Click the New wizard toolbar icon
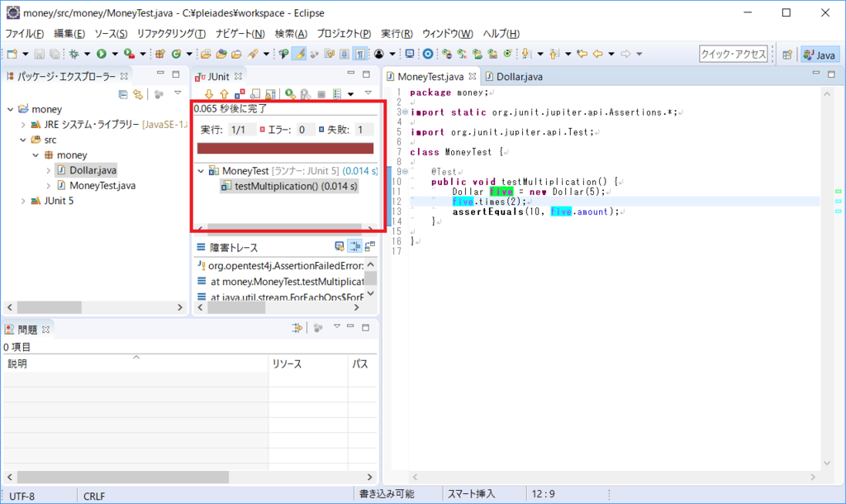The image size is (846, 504). [x=12, y=54]
